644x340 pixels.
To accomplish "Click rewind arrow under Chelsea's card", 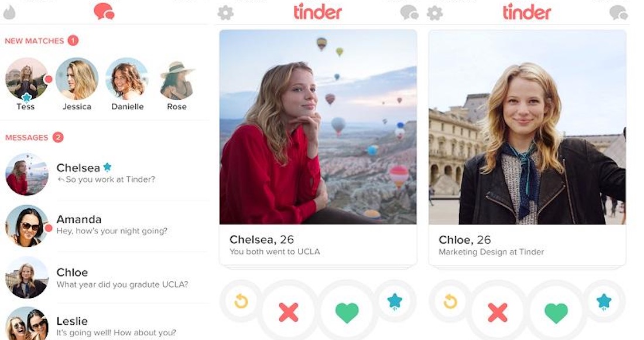I will point(241,301).
